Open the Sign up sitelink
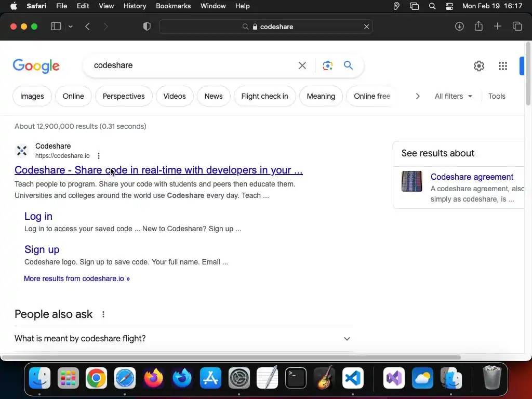Viewport: 532px width, 399px height. [42, 249]
